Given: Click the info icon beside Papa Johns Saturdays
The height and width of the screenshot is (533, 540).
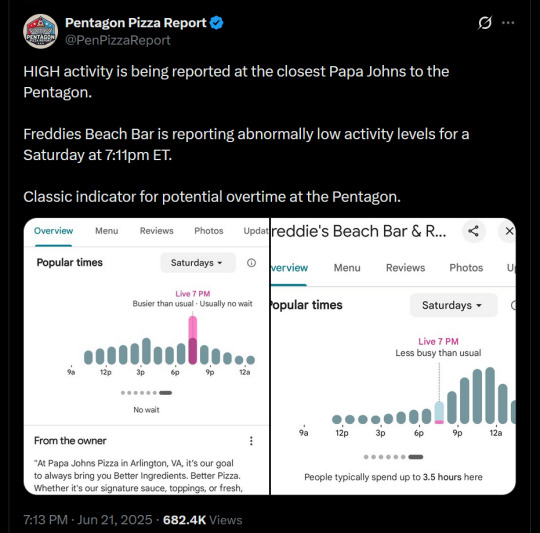Looking at the screenshot, I should point(251,263).
